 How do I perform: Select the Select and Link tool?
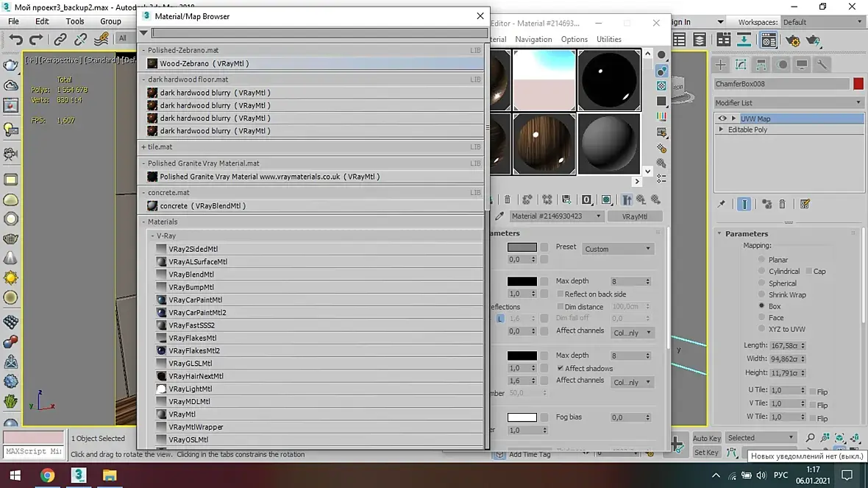coord(60,39)
